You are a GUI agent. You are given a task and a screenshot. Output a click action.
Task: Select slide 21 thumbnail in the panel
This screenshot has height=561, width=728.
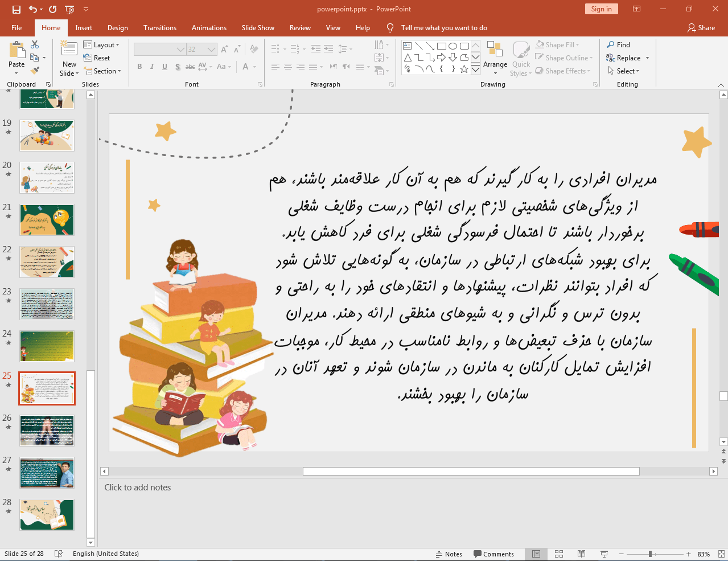(x=47, y=219)
